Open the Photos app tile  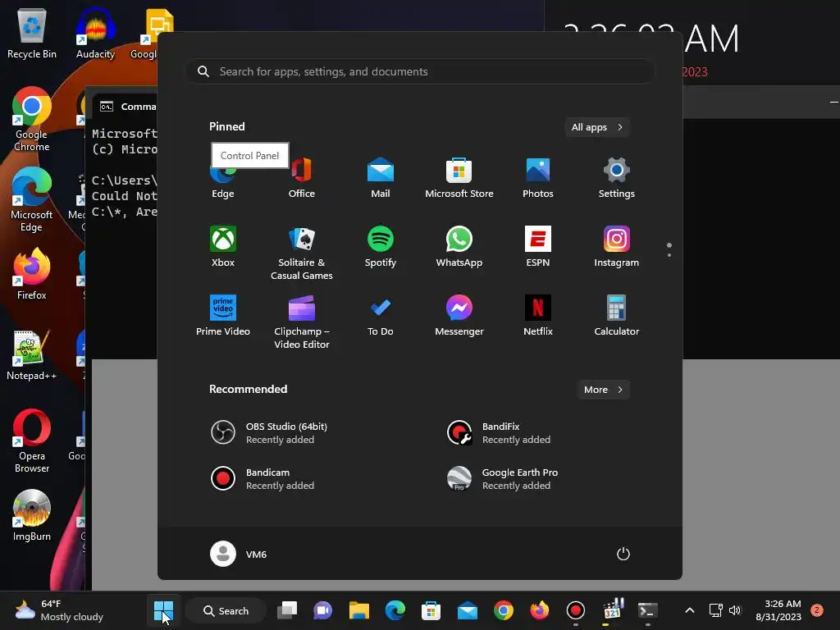(538, 178)
